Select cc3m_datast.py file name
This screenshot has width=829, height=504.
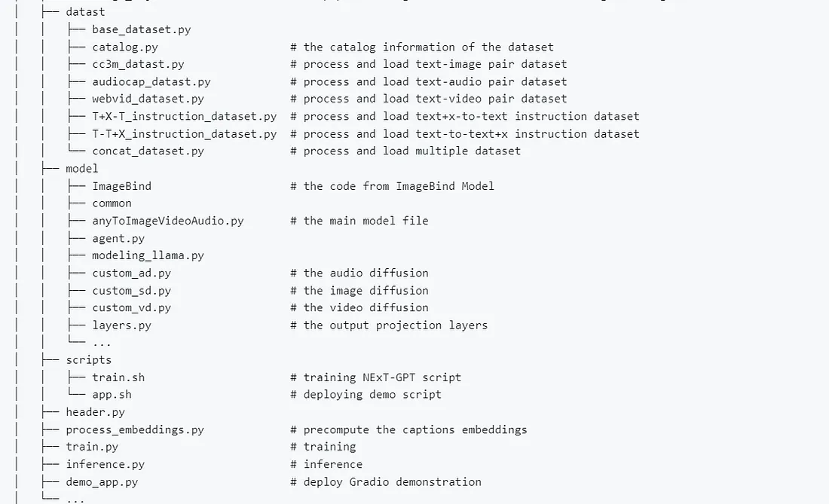pyautogui.click(x=138, y=65)
